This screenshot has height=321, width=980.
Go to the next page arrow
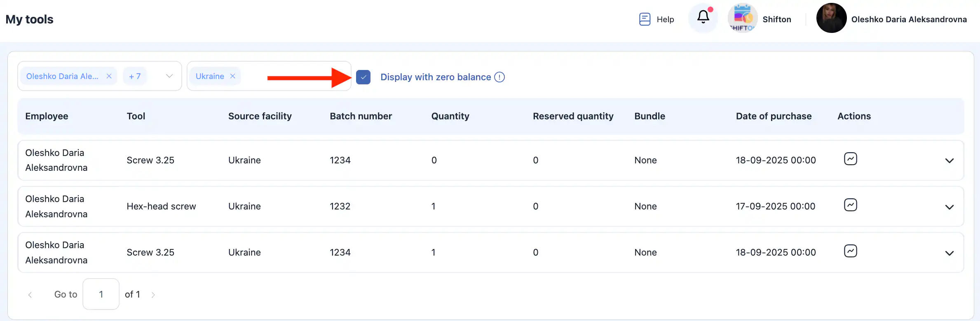pos(153,295)
